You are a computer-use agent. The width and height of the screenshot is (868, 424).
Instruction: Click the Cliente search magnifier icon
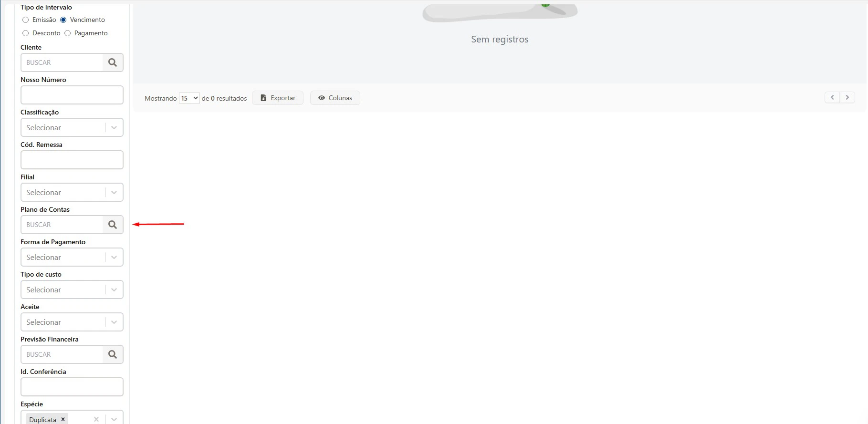(x=113, y=62)
